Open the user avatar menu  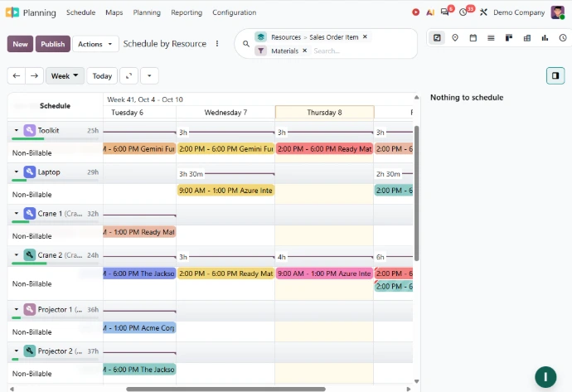557,12
